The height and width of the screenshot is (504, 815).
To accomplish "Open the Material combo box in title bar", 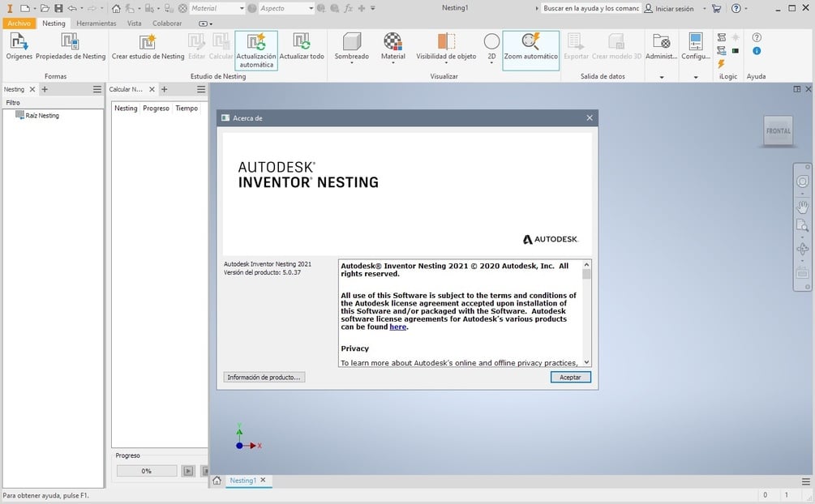I will (217, 8).
